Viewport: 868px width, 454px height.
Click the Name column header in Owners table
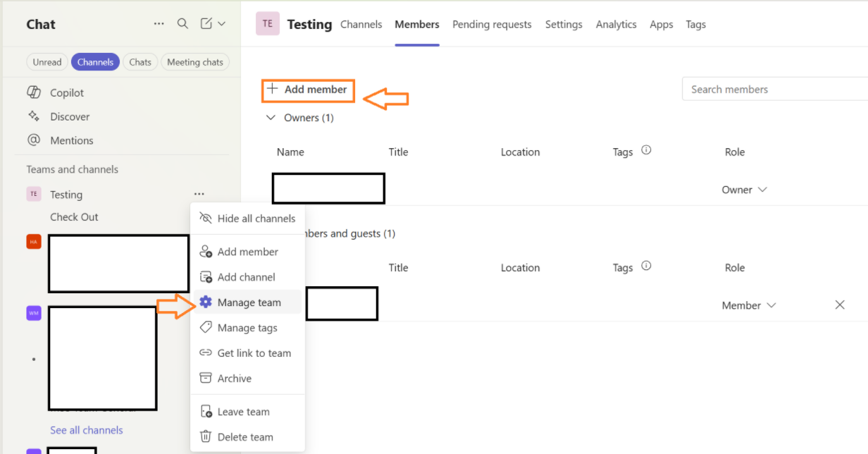290,152
